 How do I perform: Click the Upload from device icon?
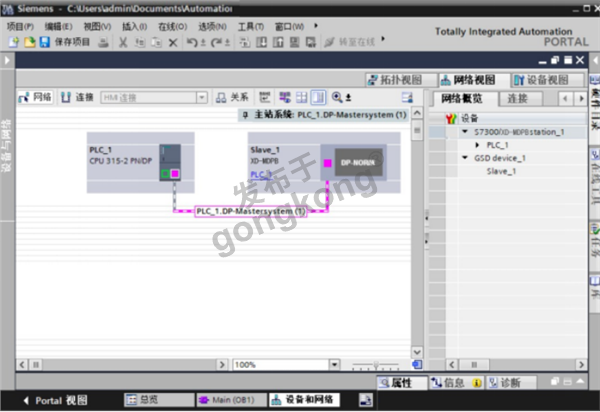point(278,42)
